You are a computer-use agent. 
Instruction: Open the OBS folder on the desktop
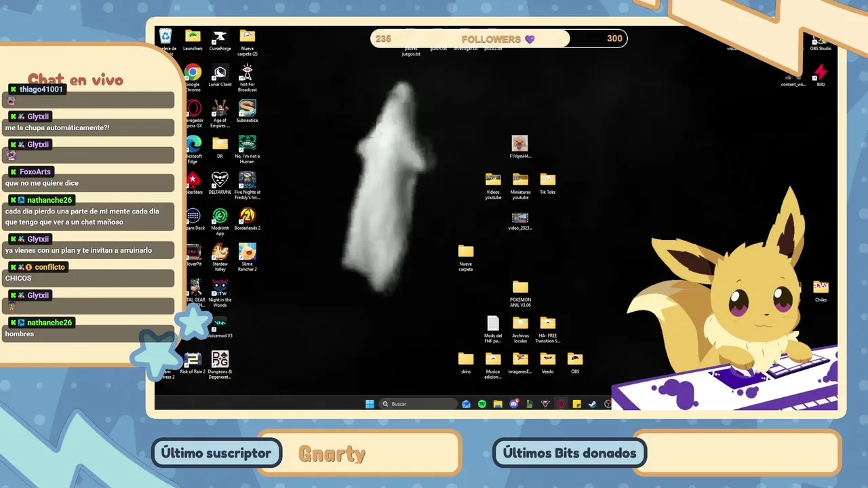[575, 363]
